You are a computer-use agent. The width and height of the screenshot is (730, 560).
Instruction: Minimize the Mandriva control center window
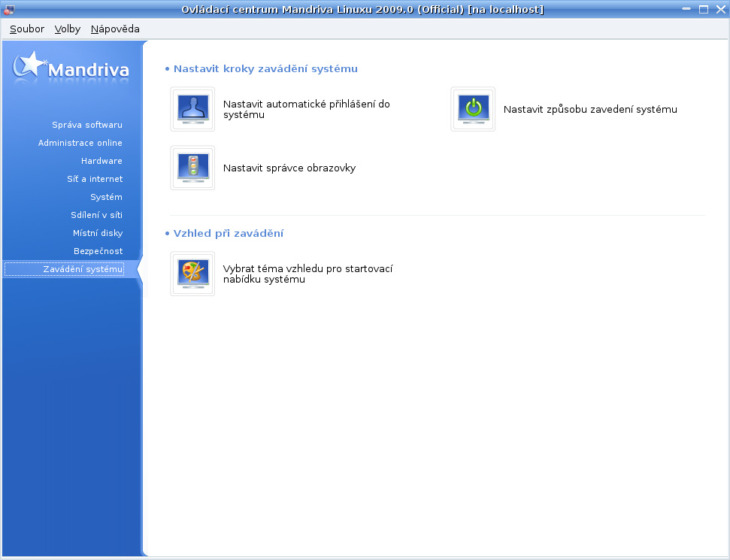click(686, 9)
